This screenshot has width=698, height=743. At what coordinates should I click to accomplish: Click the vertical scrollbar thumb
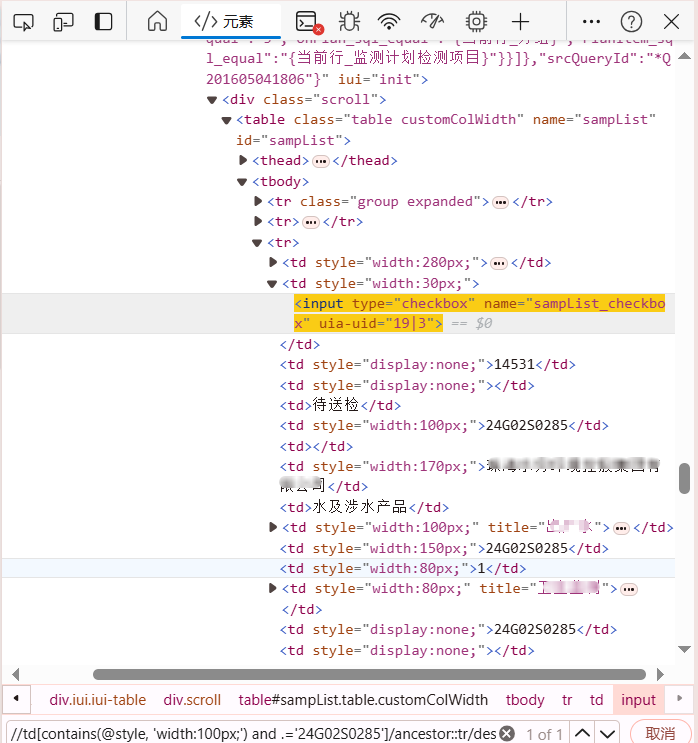click(684, 478)
